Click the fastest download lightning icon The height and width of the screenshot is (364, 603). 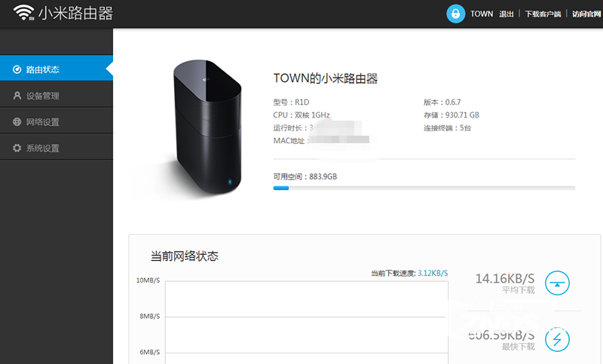coord(557,339)
